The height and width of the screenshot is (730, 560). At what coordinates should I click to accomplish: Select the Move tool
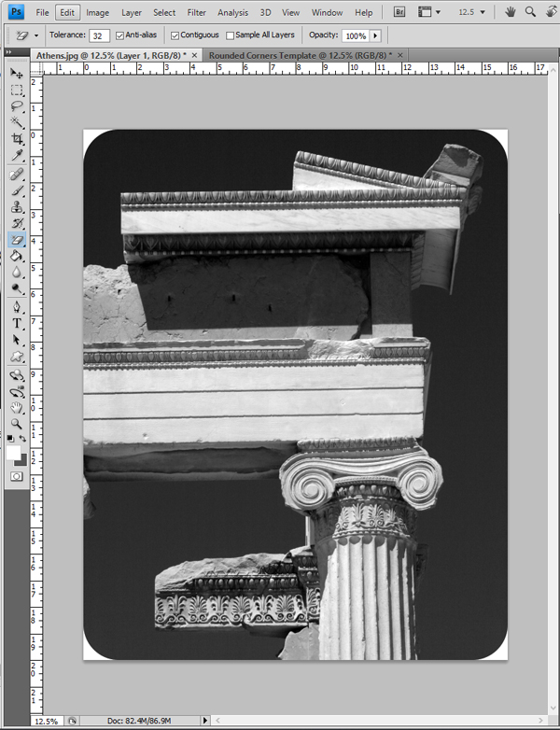pos(17,73)
